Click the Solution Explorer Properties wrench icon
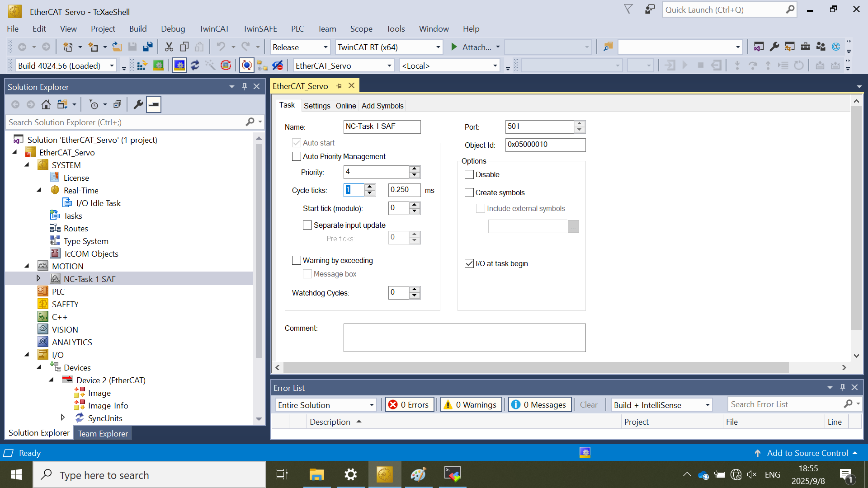 point(138,105)
